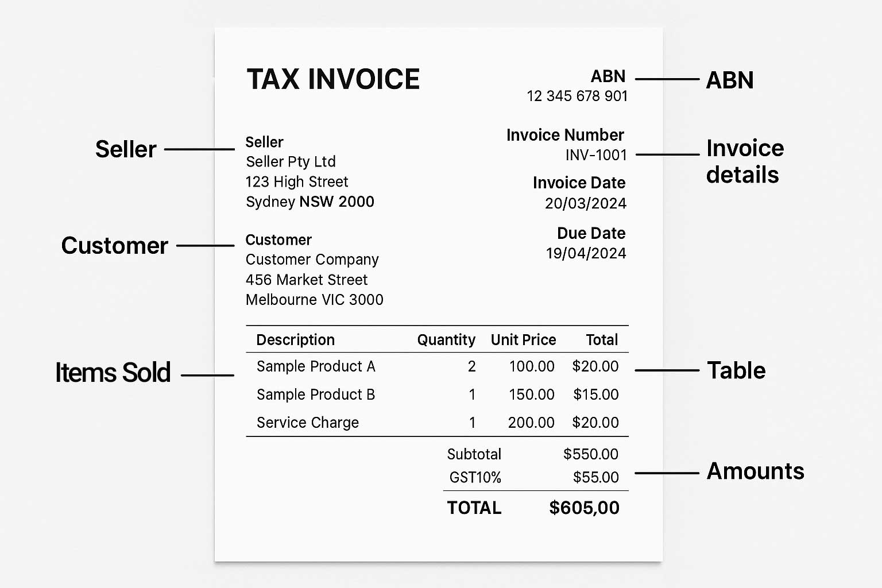Select the total amount $605,00
Viewport: 882px width, 588px height.
584,508
